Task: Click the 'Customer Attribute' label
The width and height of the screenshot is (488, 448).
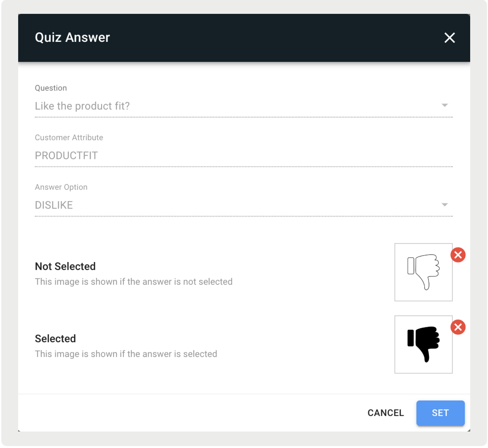Action: [69, 138]
